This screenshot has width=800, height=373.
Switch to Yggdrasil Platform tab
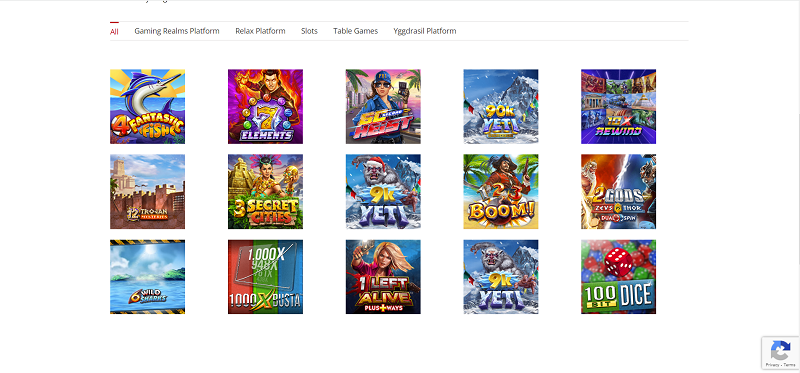(x=424, y=31)
